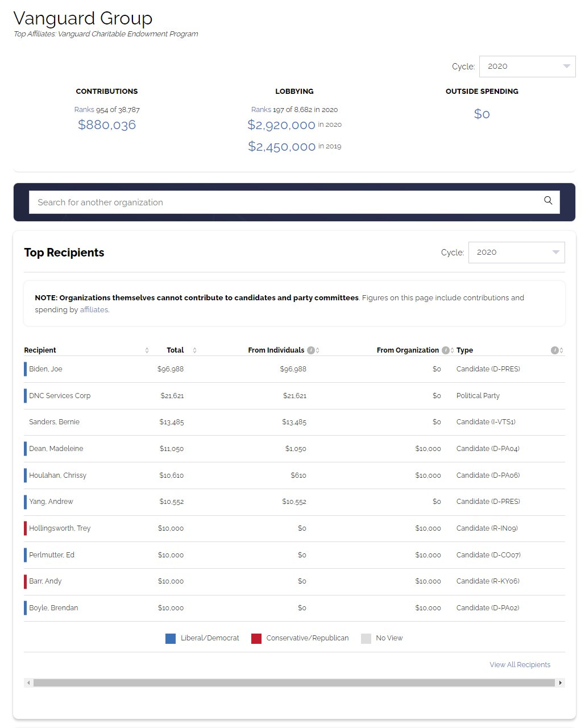
Task: Click the No View gray legend swatch
Action: (366, 639)
